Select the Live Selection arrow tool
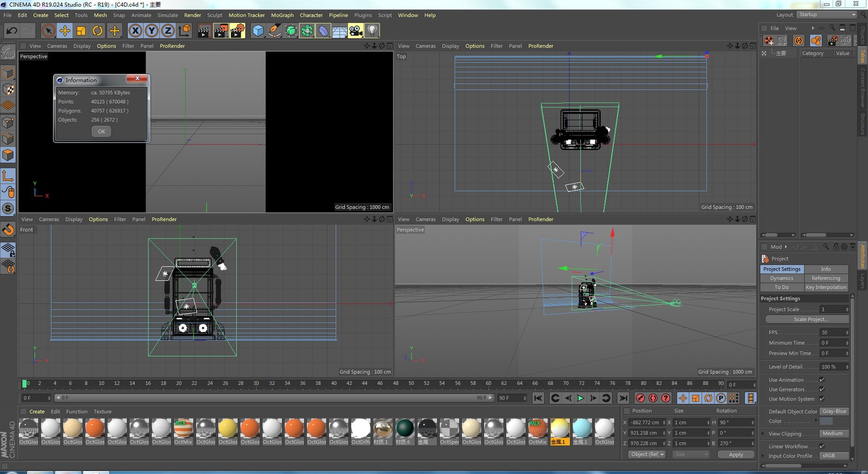The height and width of the screenshot is (474, 868). [x=48, y=31]
